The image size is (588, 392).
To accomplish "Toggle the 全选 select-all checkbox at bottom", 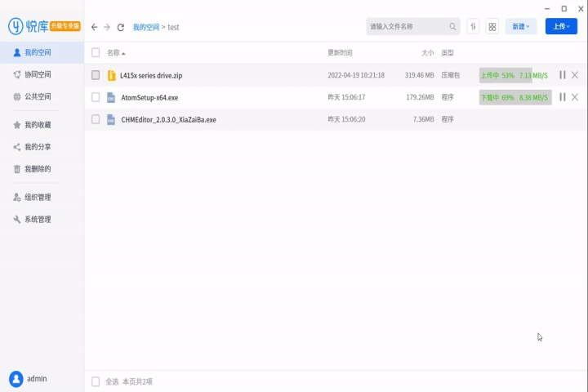I will (x=96, y=381).
